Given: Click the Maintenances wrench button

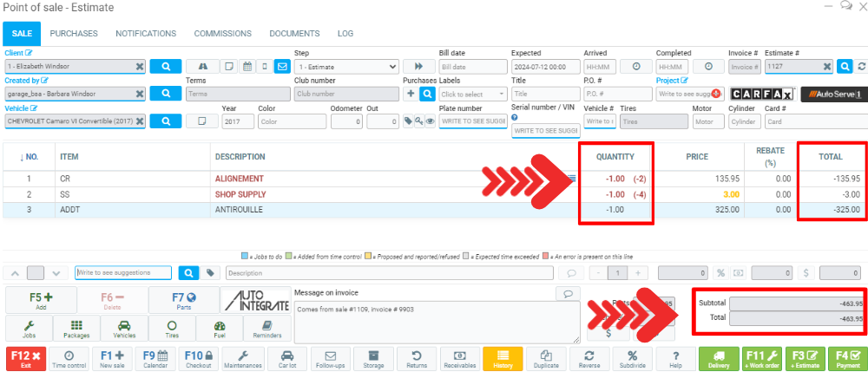Looking at the screenshot, I should [244, 359].
